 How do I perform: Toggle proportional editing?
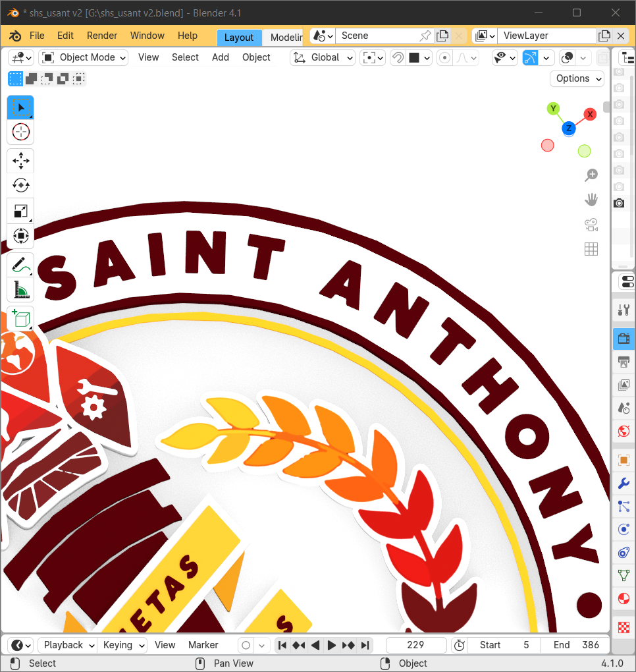(444, 57)
